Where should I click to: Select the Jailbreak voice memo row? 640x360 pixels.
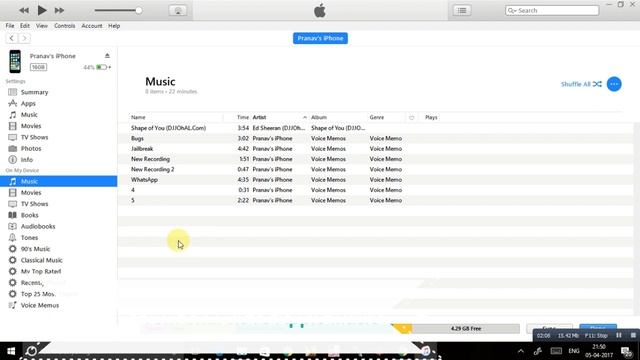[376, 149]
